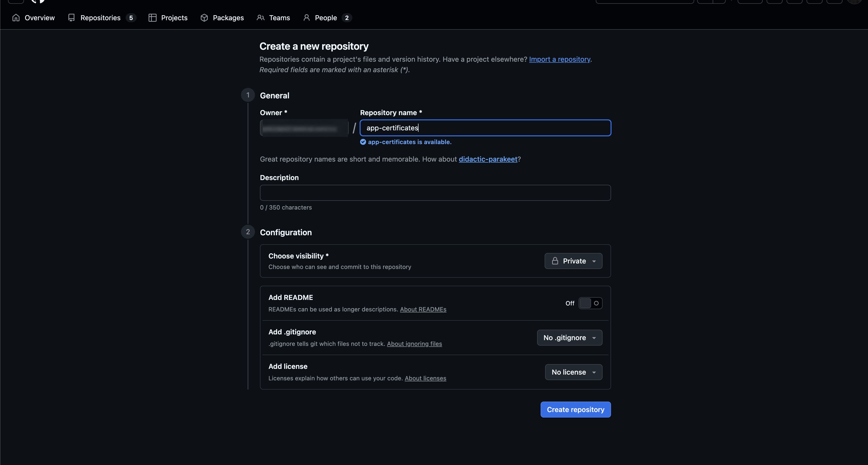
Task: Go to the Packages tab
Action: (222, 18)
